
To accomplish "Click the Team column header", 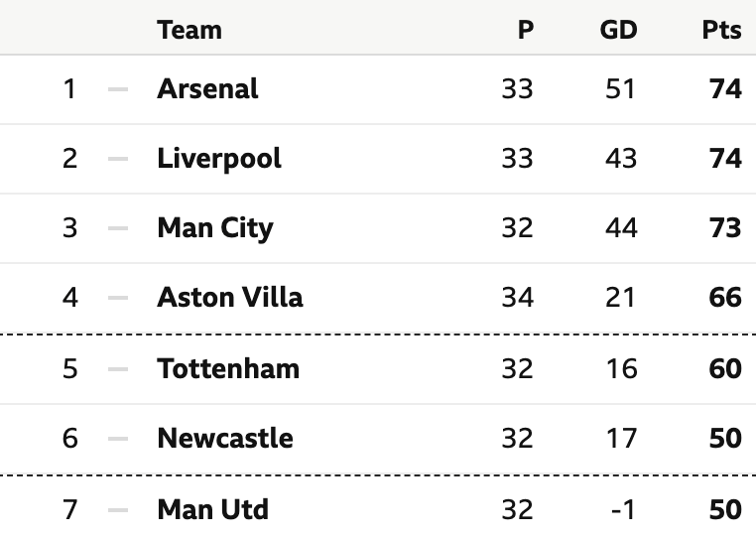I will [x=189, y=31].
